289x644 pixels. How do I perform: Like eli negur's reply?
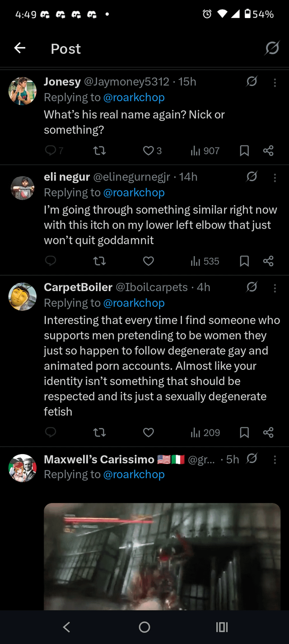point(149,261)
